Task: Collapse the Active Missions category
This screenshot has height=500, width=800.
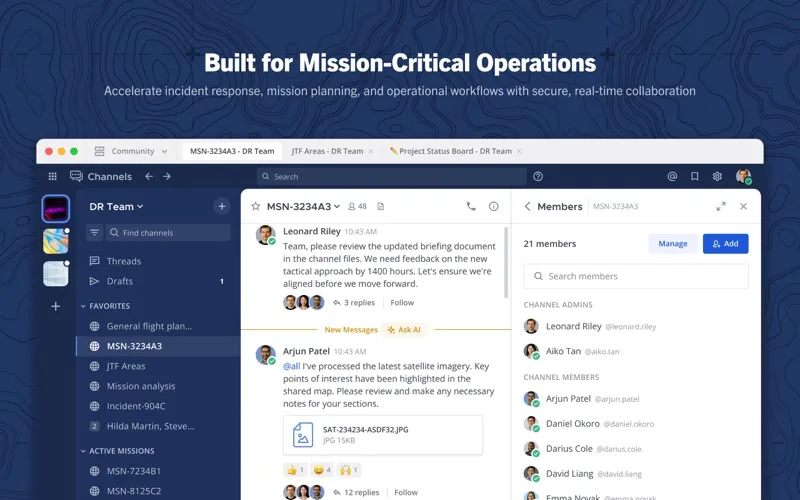Action: (x=117, y=451)
